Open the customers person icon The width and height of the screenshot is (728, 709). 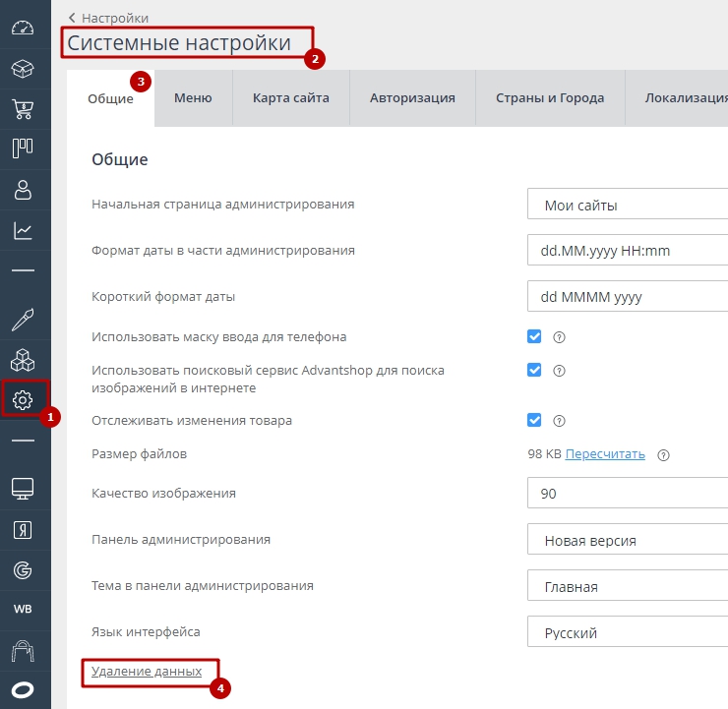23,189
